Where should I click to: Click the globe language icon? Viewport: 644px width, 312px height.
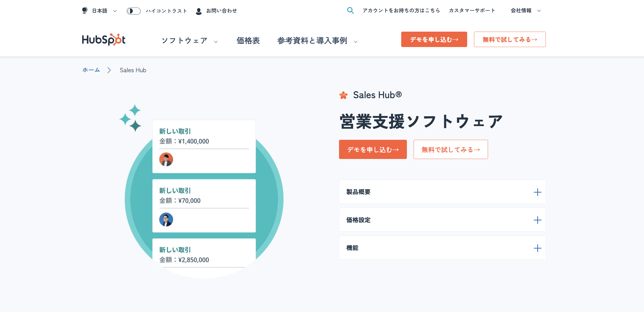[85, 11]
